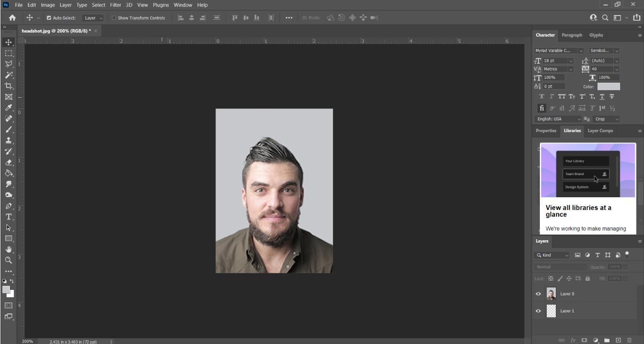The image size is (644, 344).
Task: Switch to the Layer Comps tab
Action: pos(600,131)
